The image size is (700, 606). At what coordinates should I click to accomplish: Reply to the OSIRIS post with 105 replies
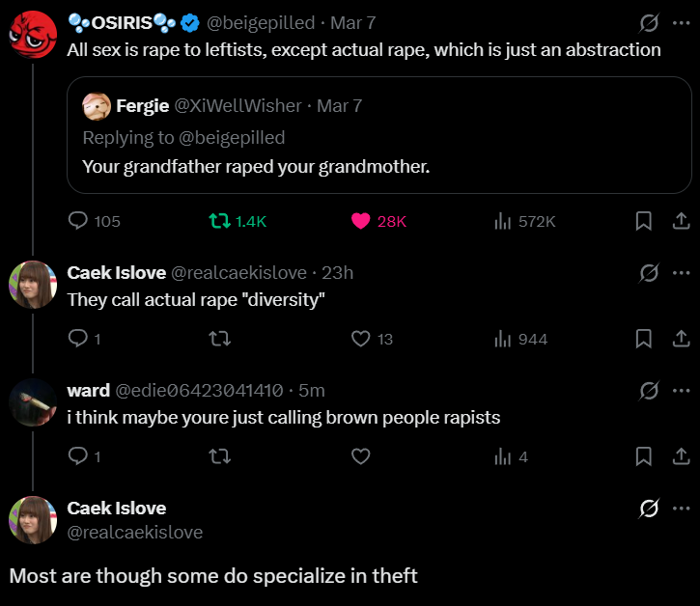[79, 221]
